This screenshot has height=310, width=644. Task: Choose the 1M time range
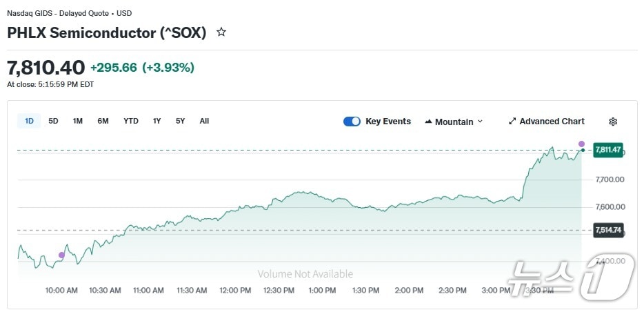pyautogui.click(x=78, y=122)
